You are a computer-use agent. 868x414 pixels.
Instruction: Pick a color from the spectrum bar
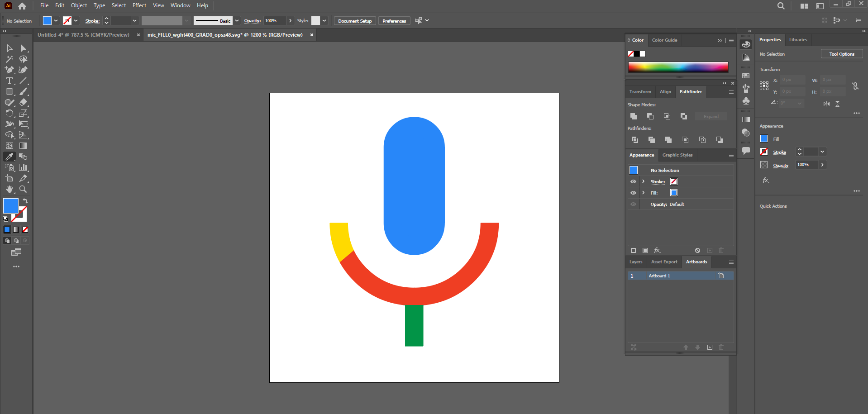pos(678,67)
